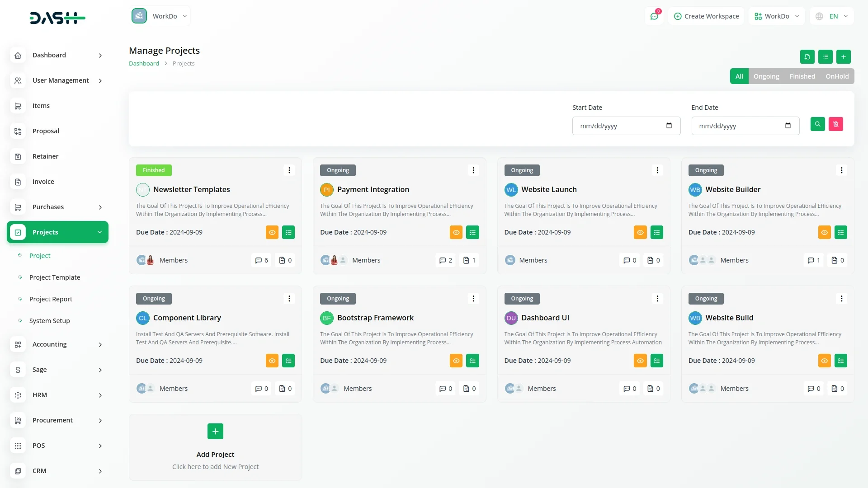Switch to the OnHold filter tab

(x=837, y=76)
